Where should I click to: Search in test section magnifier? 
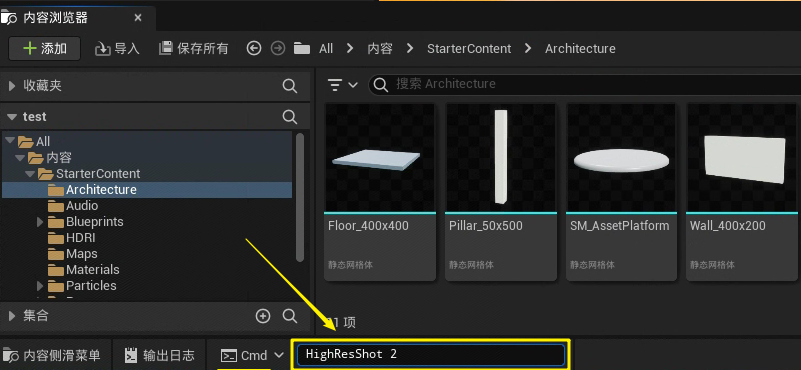pos(290,117)
